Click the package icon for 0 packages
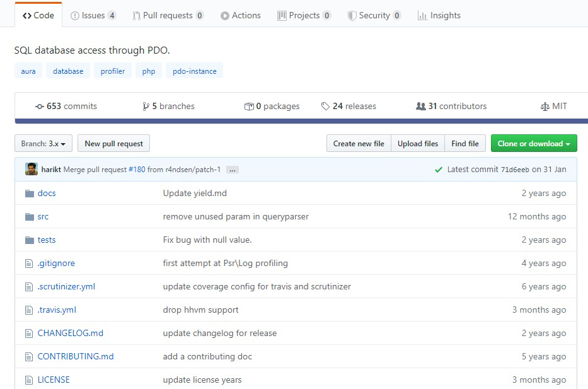 click(x=250, y=106)
